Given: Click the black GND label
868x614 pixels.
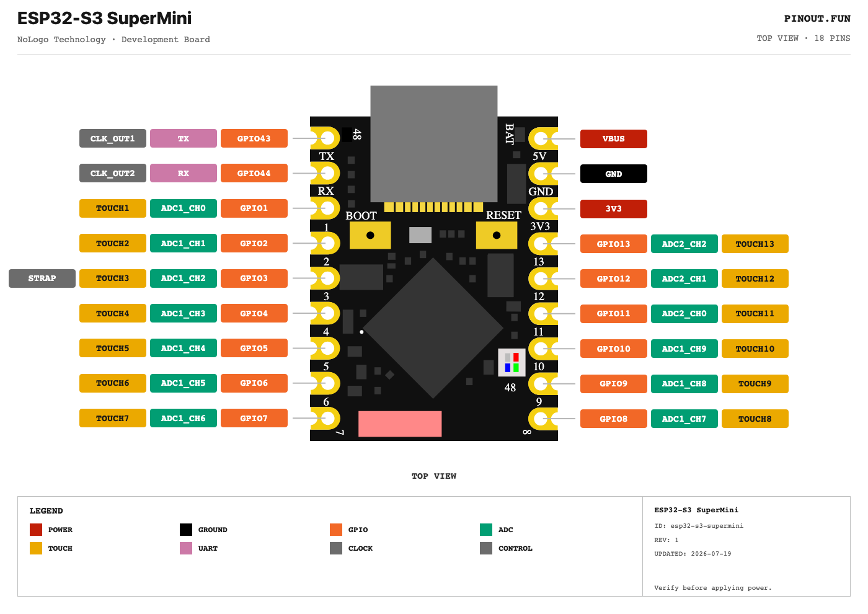Looking at the screenshot, I should pyautogui.click(x=614, y=174).
